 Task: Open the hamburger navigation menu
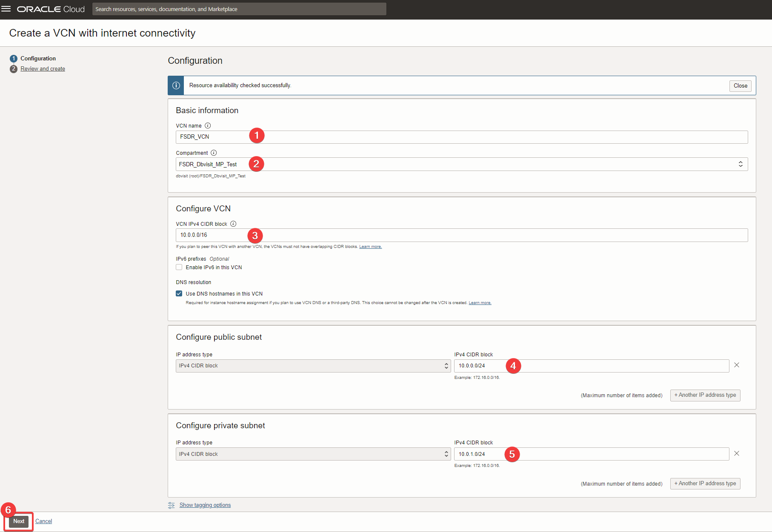click(6, 9)
